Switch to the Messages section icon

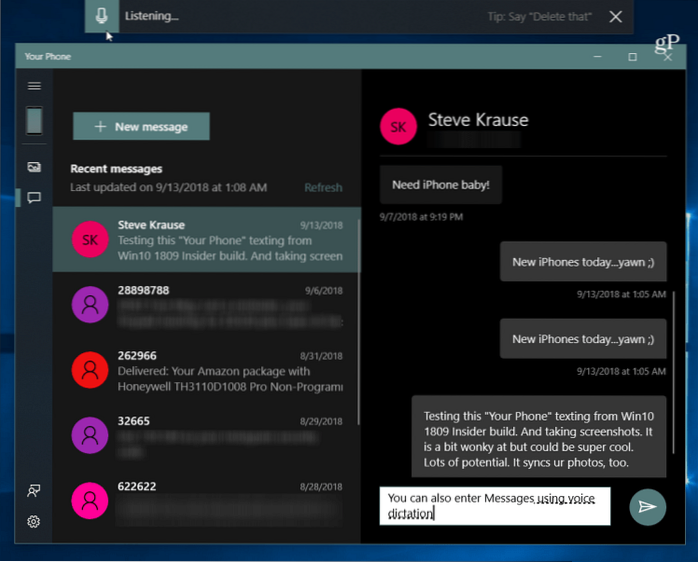click(34, 197)
